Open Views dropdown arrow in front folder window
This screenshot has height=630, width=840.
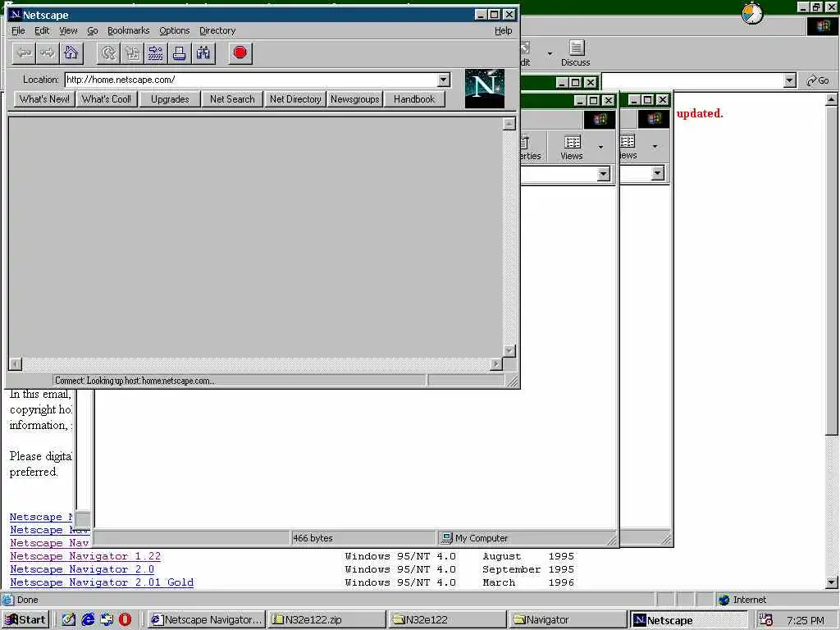click(x=600, y=148)
